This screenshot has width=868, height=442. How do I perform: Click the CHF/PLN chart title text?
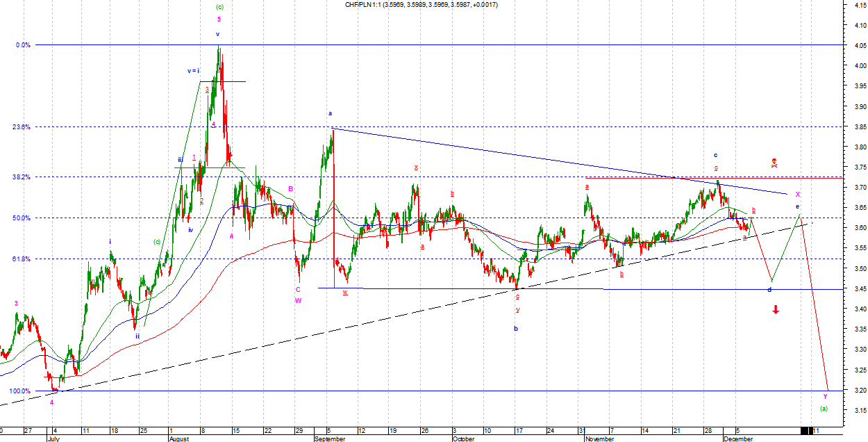(421, 5)
